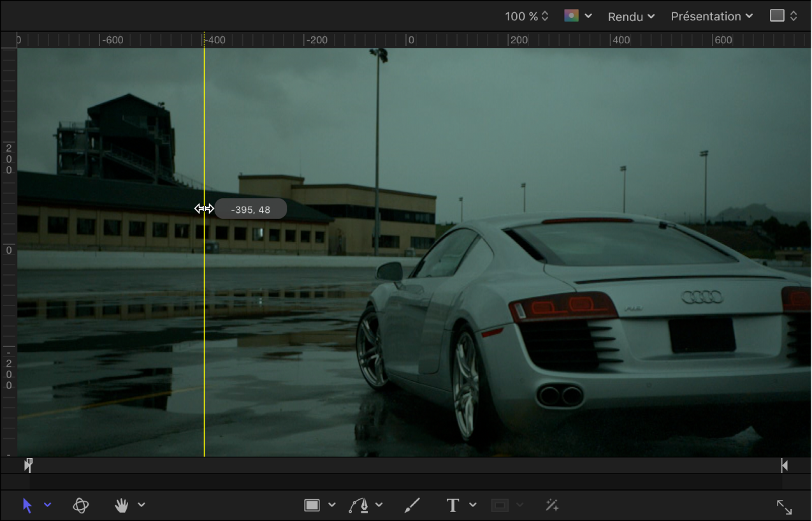Open the Rendu menu
Image resolution: width=812 pixels, height=521 pixels.
pyautogui.click(x=631, y=17)
